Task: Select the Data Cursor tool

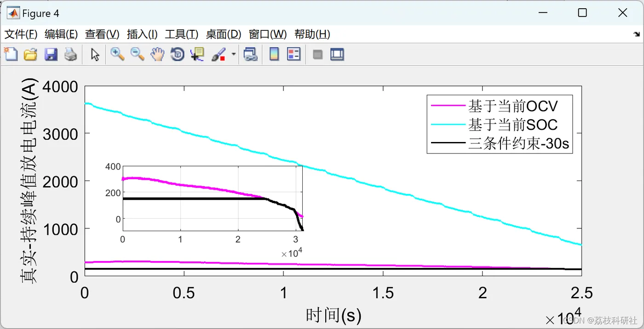Action: (198, 55)
